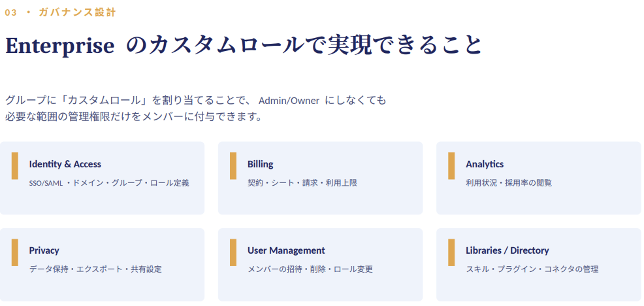Image resolution: width=644 pixels, height=306 pixels.
Task: Click the orange bar beside Identity & Access
Action: (x=15, y=166)
